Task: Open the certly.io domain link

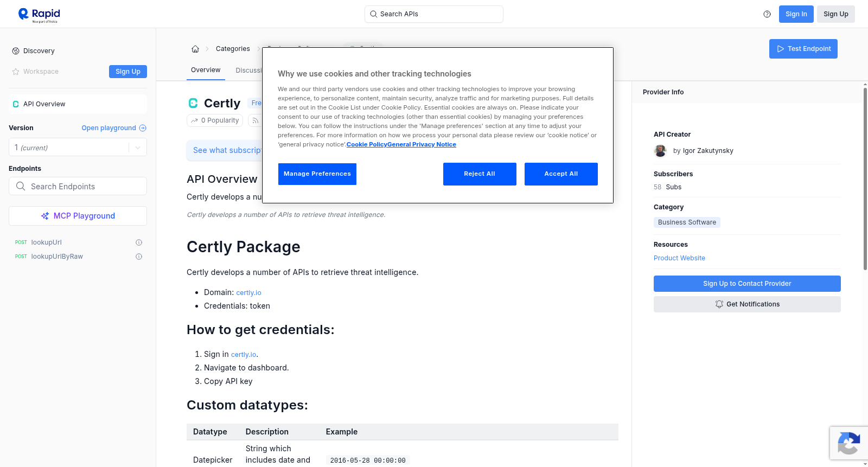Action: pos(248,293)
